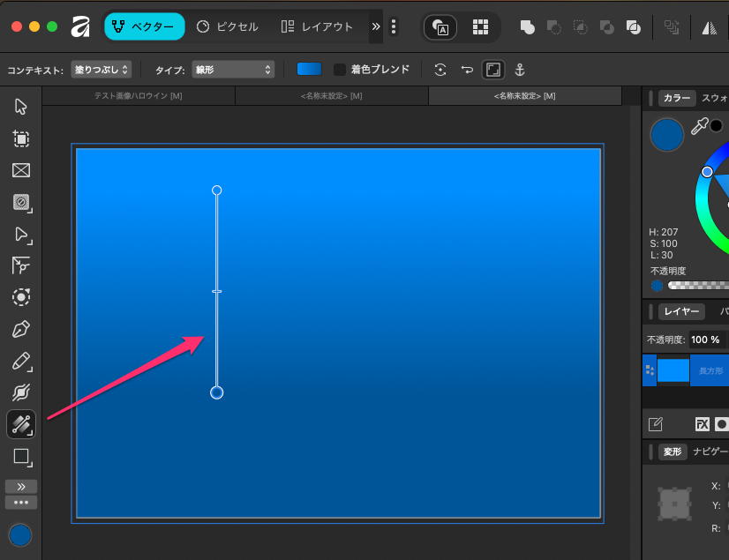This screenshot has width=729, height=560.
Task: Click the layer opacity 100 % field
Action: tap(705, 340)
